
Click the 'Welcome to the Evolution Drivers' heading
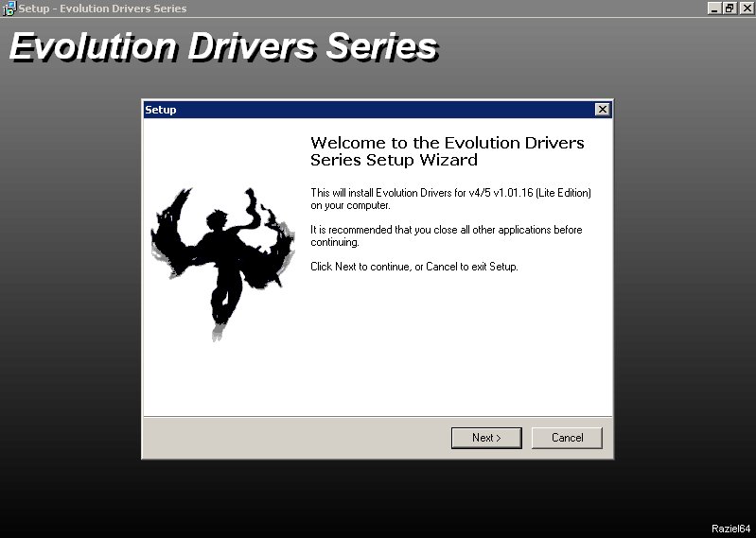pos(447,151)
